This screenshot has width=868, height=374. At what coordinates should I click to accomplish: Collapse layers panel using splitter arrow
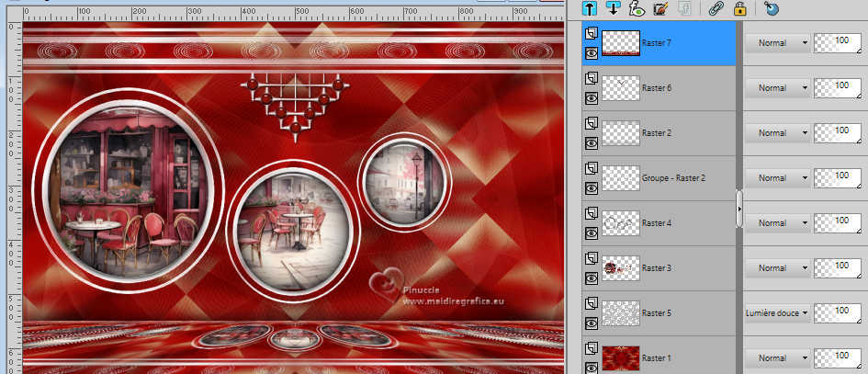pos(739,210)
